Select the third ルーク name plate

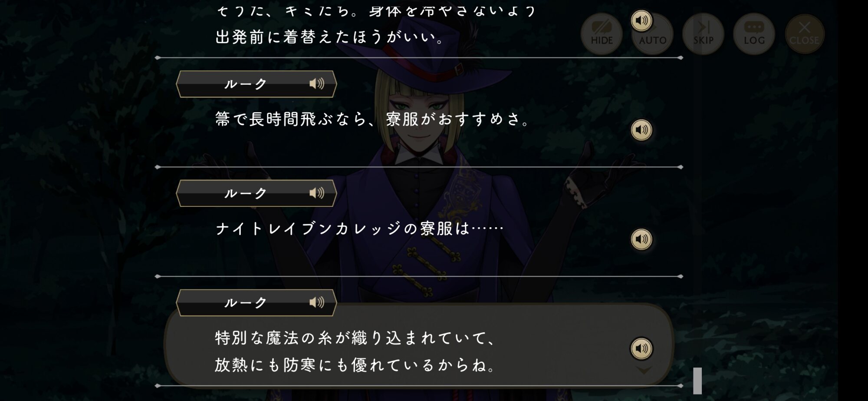[x=256, y=303]
